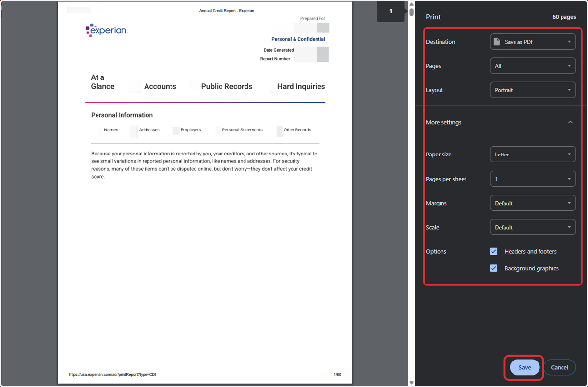This screenshot has height=387, width=588.
Task: Click the Cancel button
Action: 560,367
